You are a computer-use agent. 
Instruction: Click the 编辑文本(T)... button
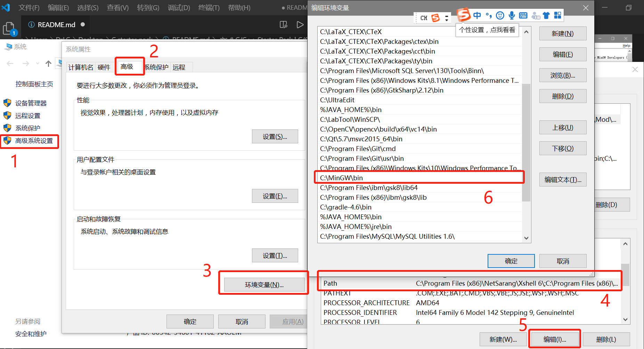(563, 180)
